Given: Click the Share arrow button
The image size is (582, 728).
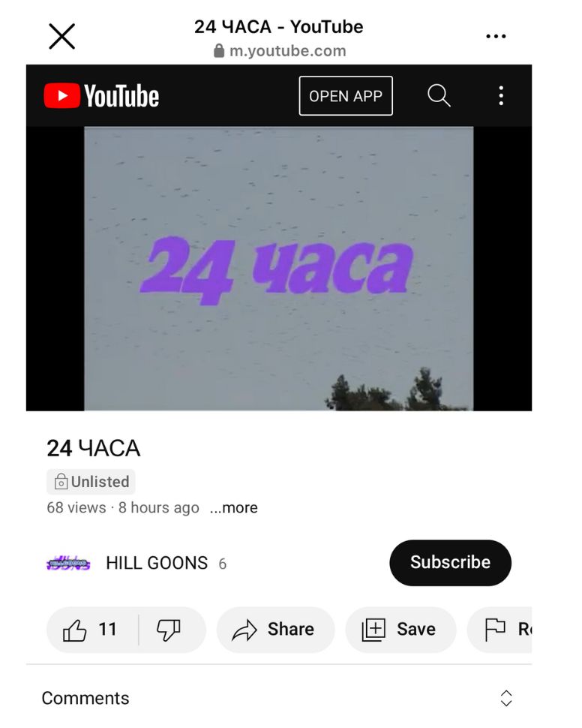Looking at the screenshot, I should point(275,630).
